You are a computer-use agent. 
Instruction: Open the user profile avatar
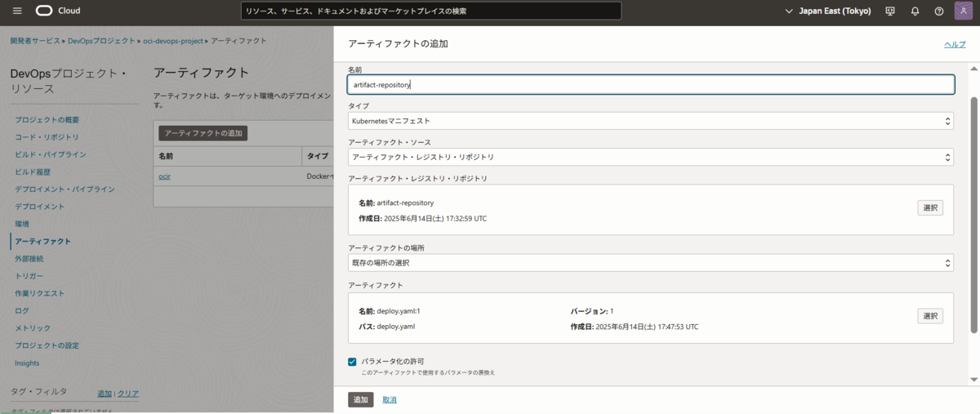pos(963,11)
